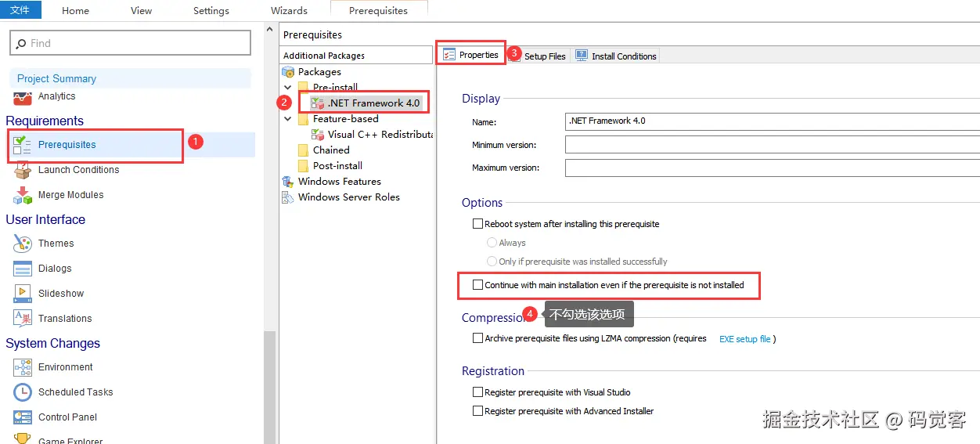This screenshot has width=980, height=444.
Task: Click the Find search box
Action: (x=131, y=43)
